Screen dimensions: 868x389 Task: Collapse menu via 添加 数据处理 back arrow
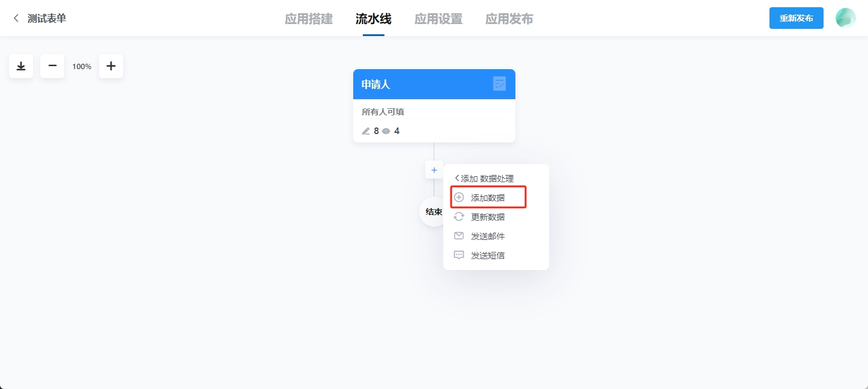click(x=457, y=178)
